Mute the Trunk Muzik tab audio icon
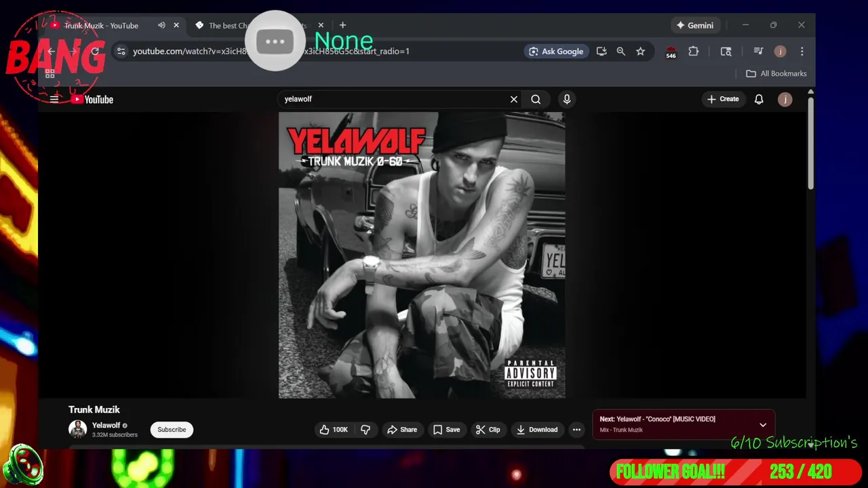 click(161, 26)
